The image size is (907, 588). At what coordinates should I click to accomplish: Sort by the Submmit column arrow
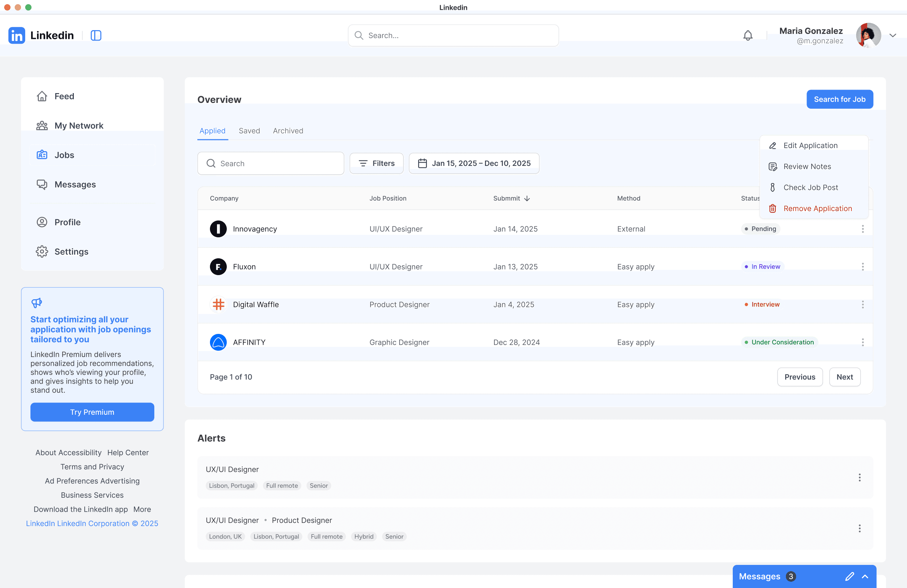pyautogui.click(x=527, y=198)
